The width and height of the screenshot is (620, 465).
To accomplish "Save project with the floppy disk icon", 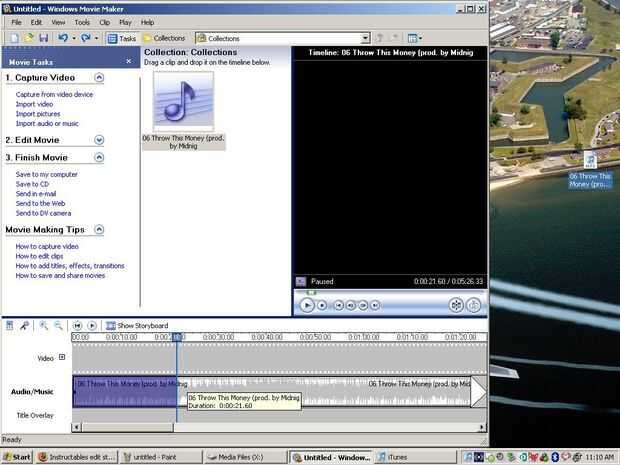I will pyautogui.click(x=43, y=38).
